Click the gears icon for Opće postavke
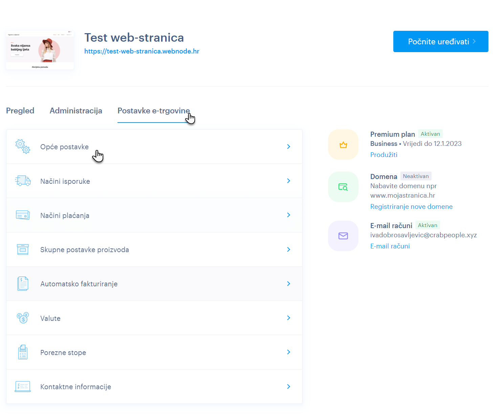504x420 pixels. (23, 147)
